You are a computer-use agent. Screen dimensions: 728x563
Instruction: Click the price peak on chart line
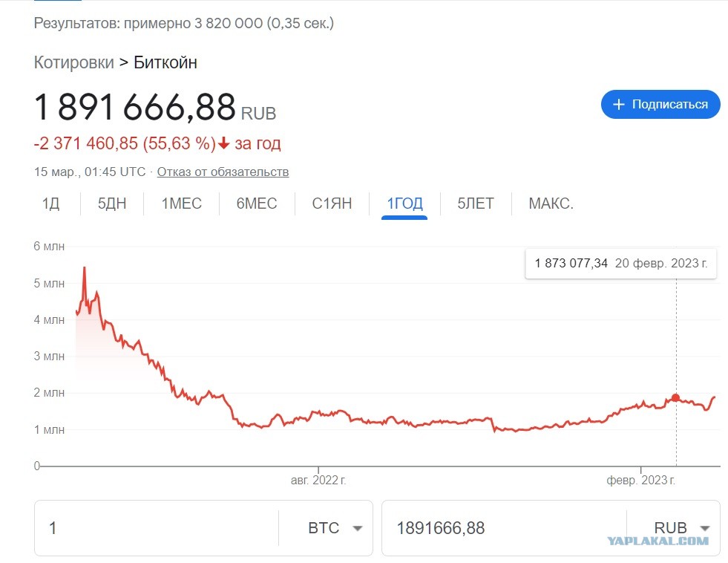pos(84,268)
